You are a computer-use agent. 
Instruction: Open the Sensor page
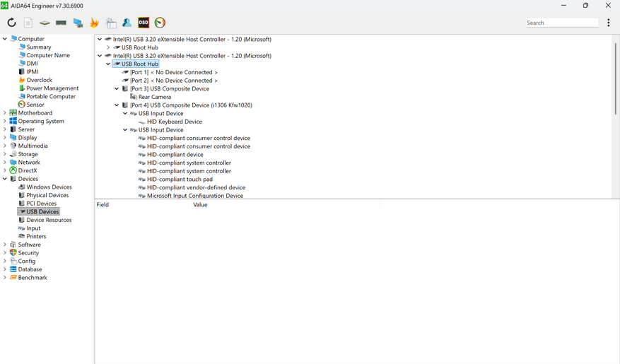pos(35,105)
